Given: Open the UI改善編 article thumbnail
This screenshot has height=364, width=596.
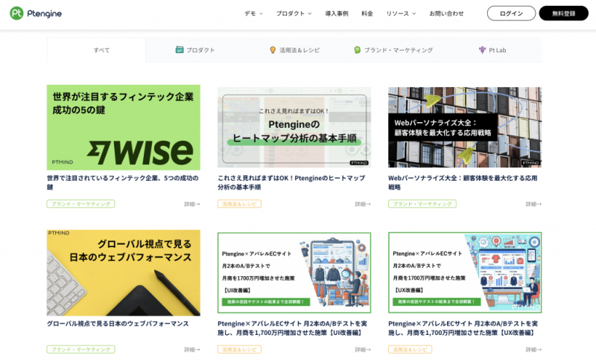Looking at the screenshot, I should point(294,272).
